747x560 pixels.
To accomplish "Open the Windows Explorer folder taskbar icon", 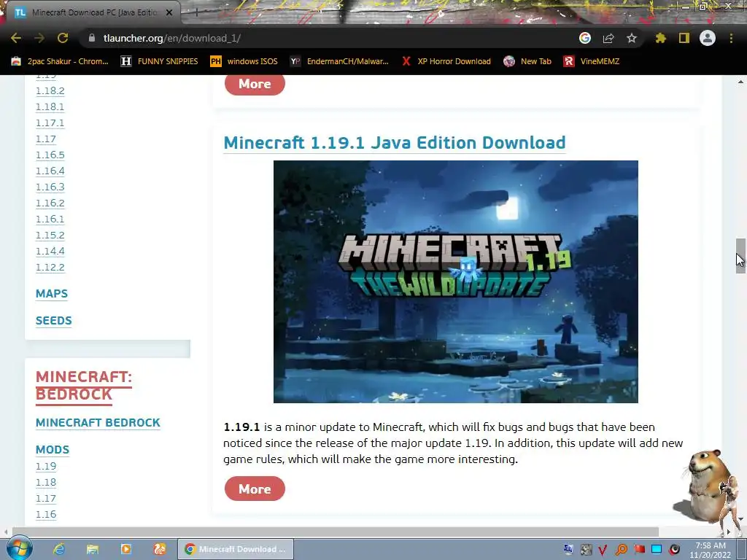I will tap(93, 549).
